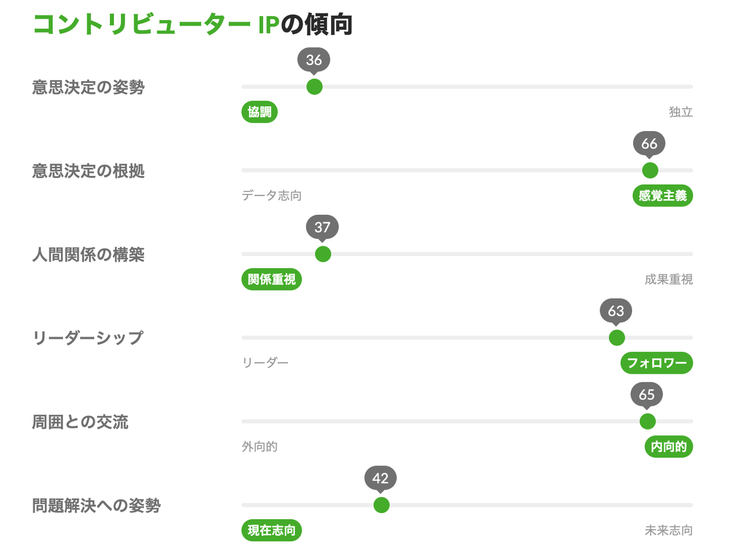Click the 未来志向 label
The width and height of the screenshot is (743, 560).
pyautogui.click(x=668, y=530)
